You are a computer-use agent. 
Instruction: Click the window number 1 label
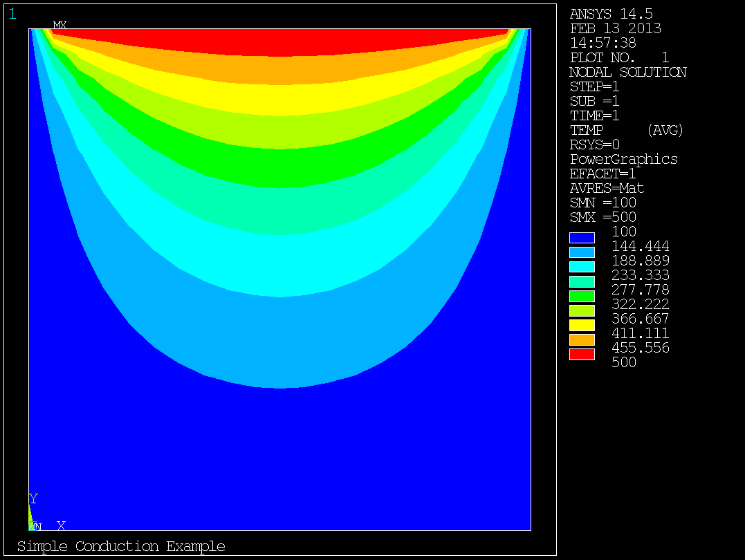pyautogui.click(x=12, y=14)
